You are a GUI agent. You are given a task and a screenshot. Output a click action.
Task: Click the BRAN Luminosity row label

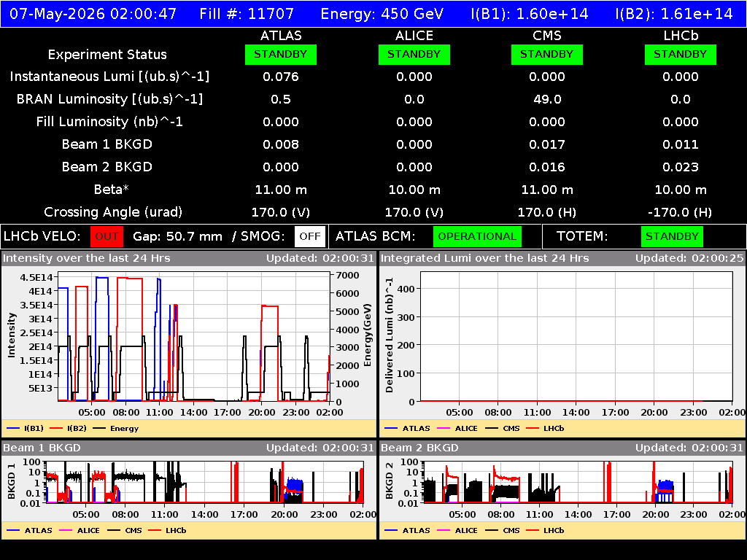pyautogui.click(x=109, y=99)
